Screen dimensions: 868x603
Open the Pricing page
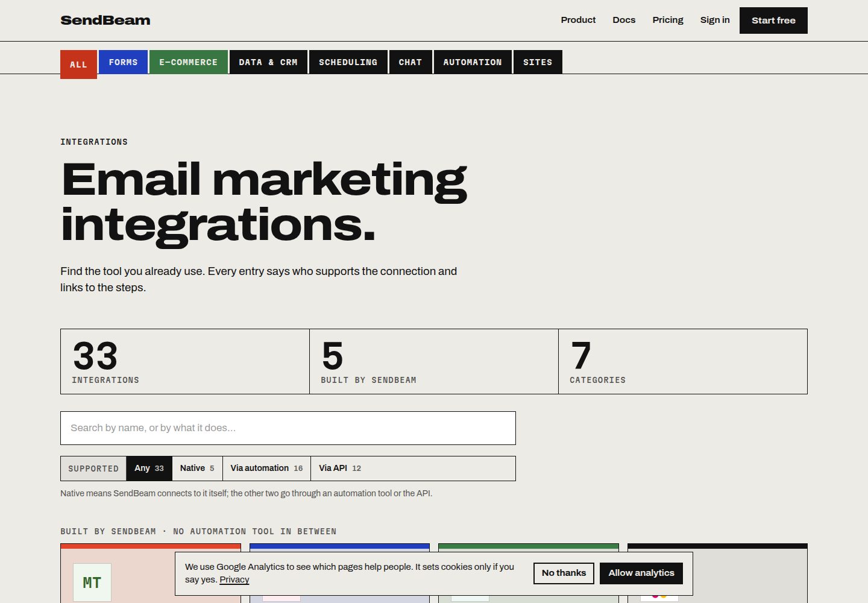(x=668, y=20)
